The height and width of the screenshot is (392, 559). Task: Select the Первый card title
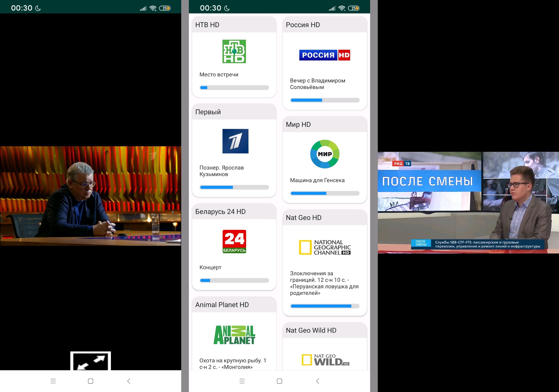[x=208, y=112]
